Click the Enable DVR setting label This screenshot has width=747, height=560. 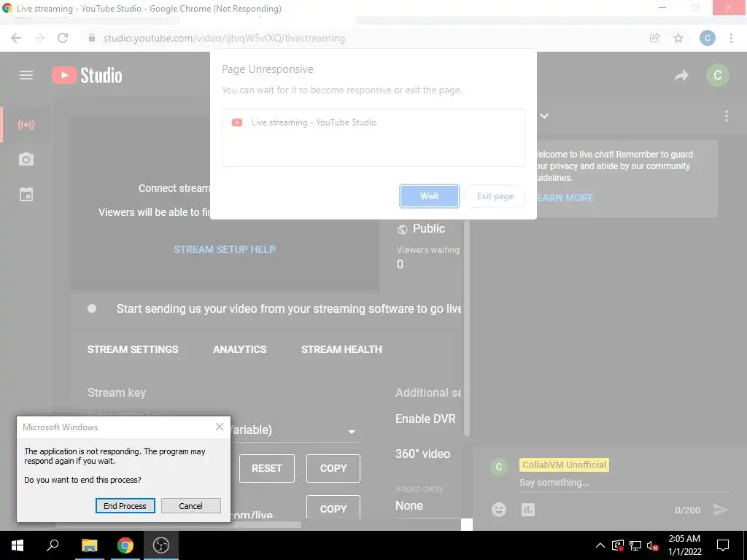[425, 419]
